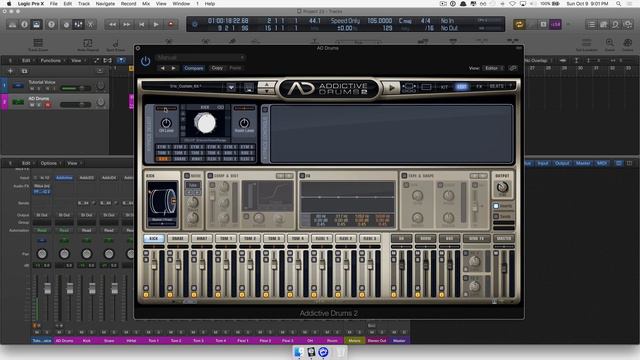The image size is (640, 360).
Task: Select the OH mixer channel button
Action: pos(401,238)
